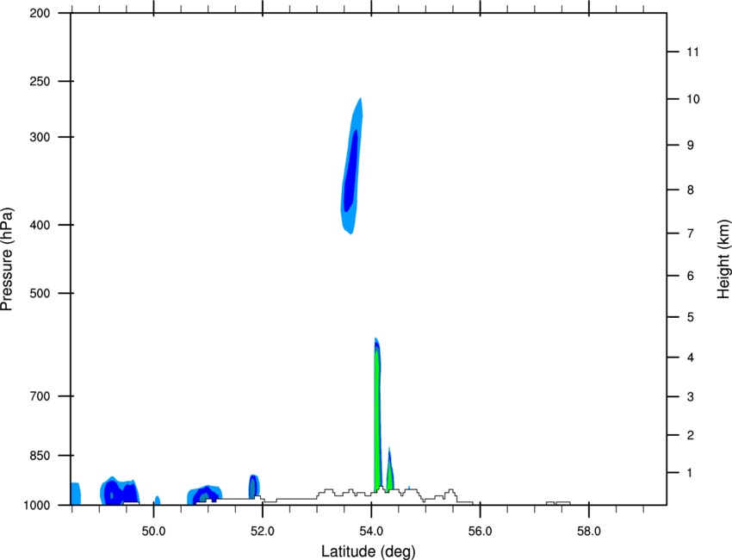Click the wide blue surface blob near 49.3 latitude
This screenshot has width=732, height=560.
(x=120, y=491)
